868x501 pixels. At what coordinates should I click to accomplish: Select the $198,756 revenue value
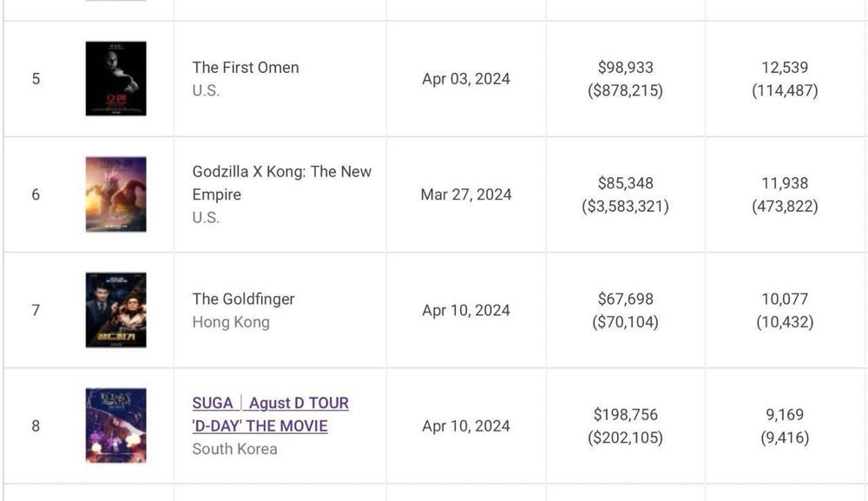(x=625, y=414)
